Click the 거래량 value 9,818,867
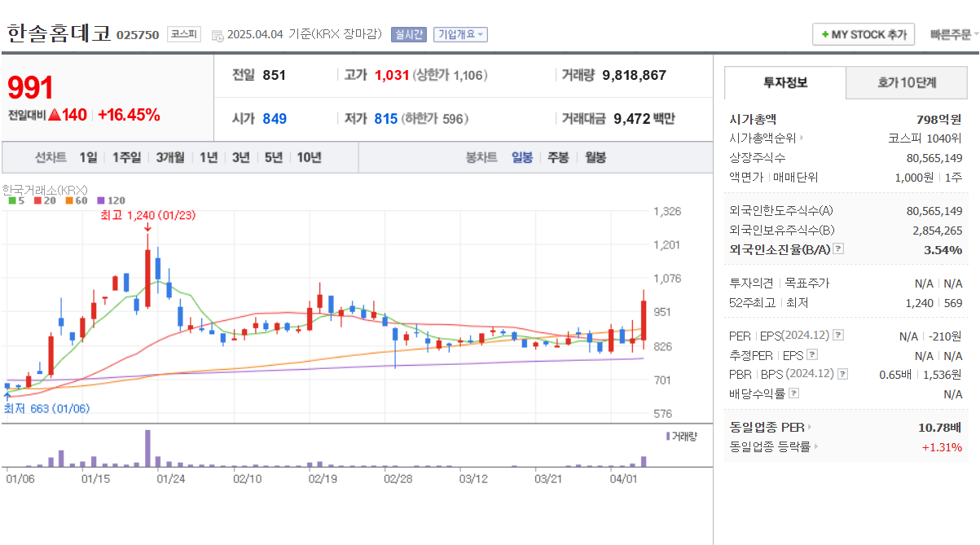Viewport: 980px width, 545px height. (634, 75)
